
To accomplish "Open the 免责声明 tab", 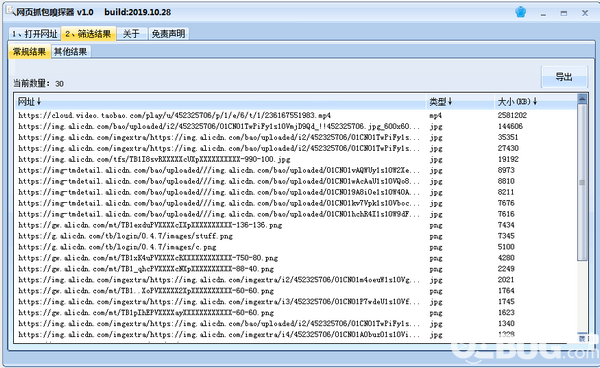I will click(168, 34).
